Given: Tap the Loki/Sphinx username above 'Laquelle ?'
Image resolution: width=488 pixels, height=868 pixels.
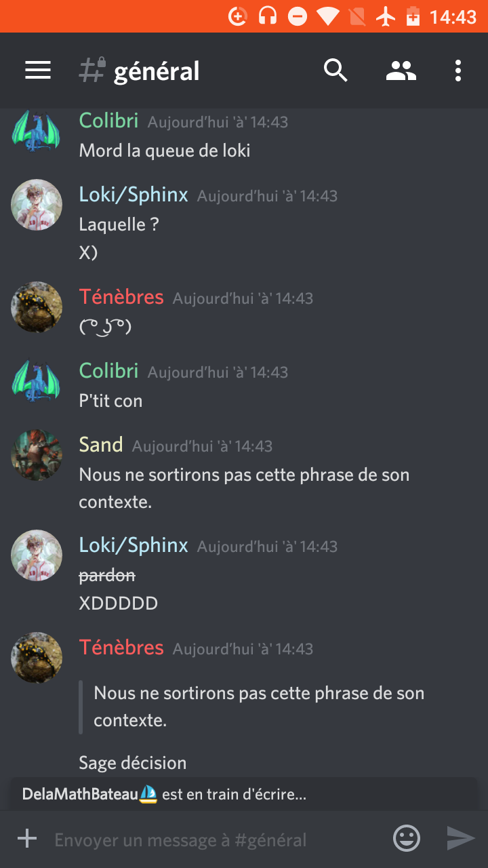Looking at the screenshot, I should [134, 195].
